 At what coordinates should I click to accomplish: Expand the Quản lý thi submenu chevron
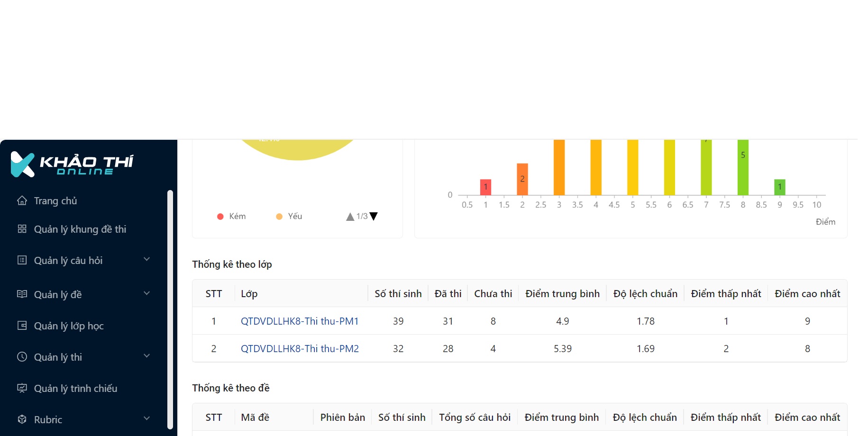pos(146,356)
